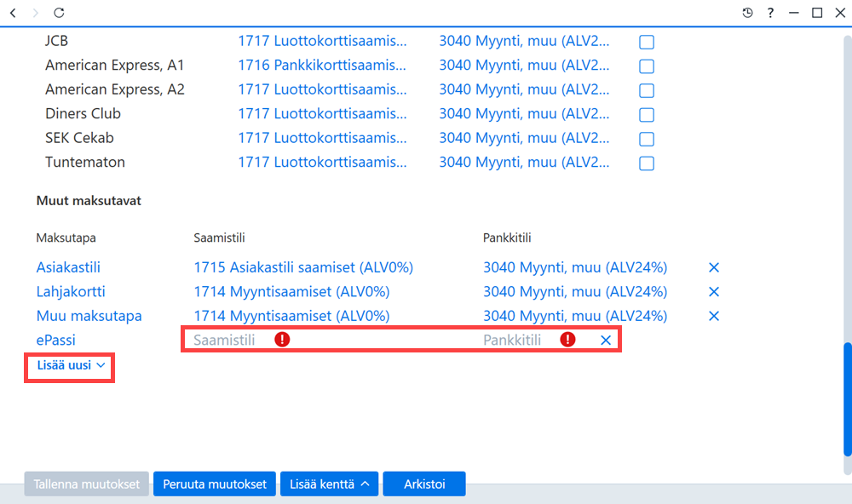Click the Saamistili column header

click(219, 238)
